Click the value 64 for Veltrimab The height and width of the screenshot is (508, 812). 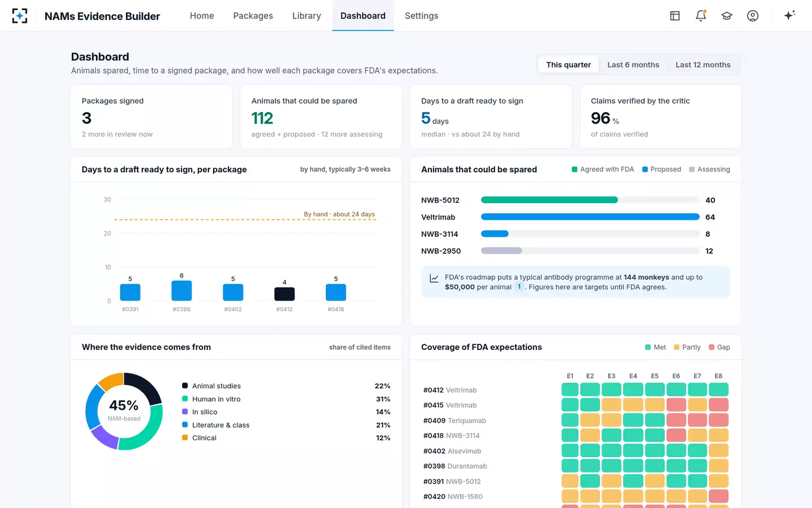pos(710,217)
